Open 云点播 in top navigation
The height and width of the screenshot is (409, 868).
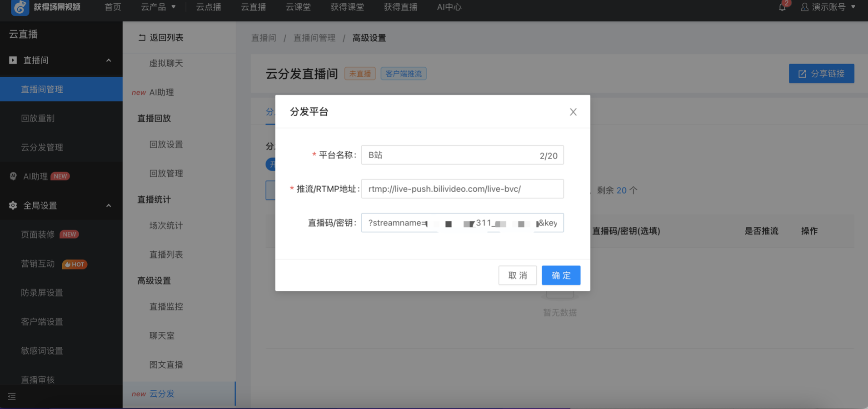(x=209, y=7)
